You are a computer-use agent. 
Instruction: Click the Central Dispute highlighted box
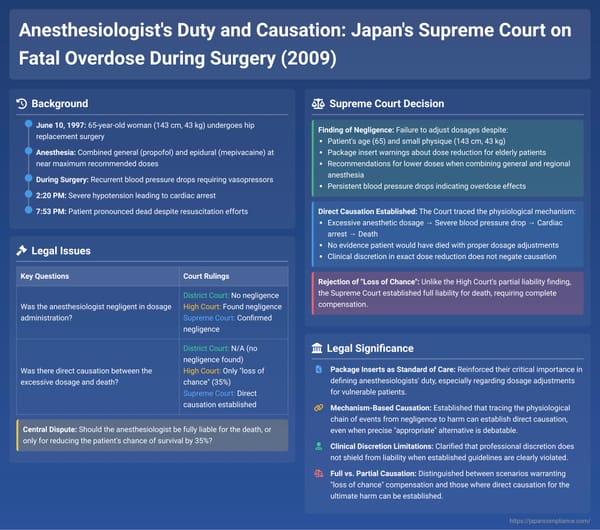[152, 435]
